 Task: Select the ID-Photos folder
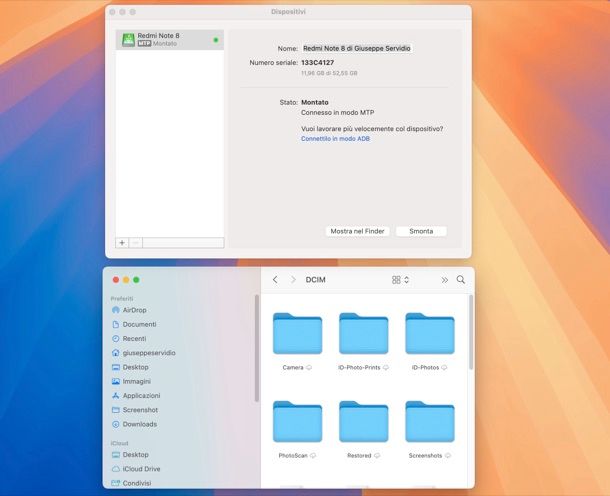[x=430, y=334]
